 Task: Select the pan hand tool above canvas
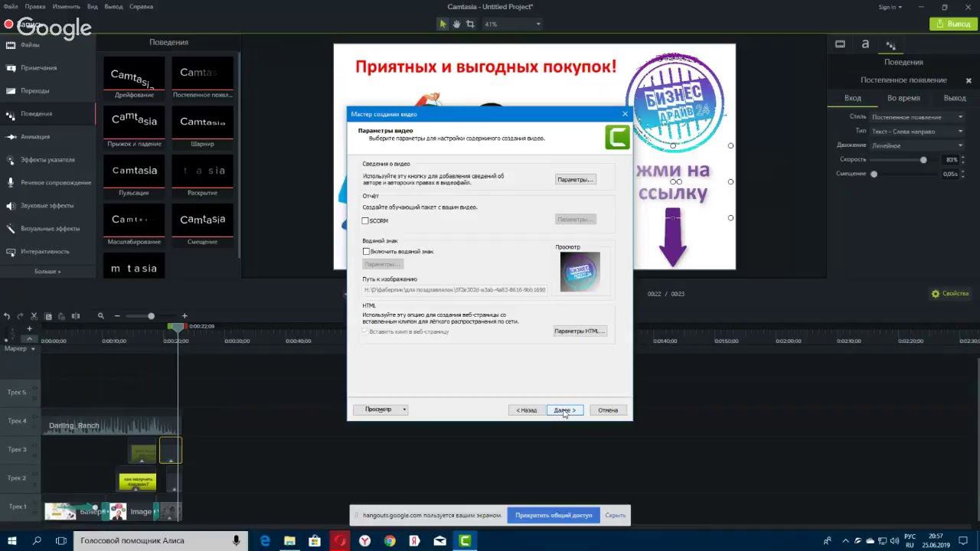(456, 24)
